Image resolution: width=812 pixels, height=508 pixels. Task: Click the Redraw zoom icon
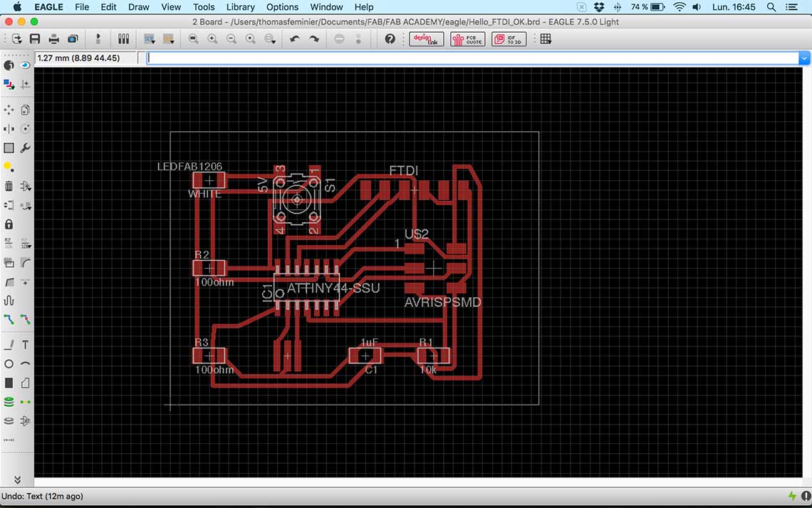click(x=251, y=39)
